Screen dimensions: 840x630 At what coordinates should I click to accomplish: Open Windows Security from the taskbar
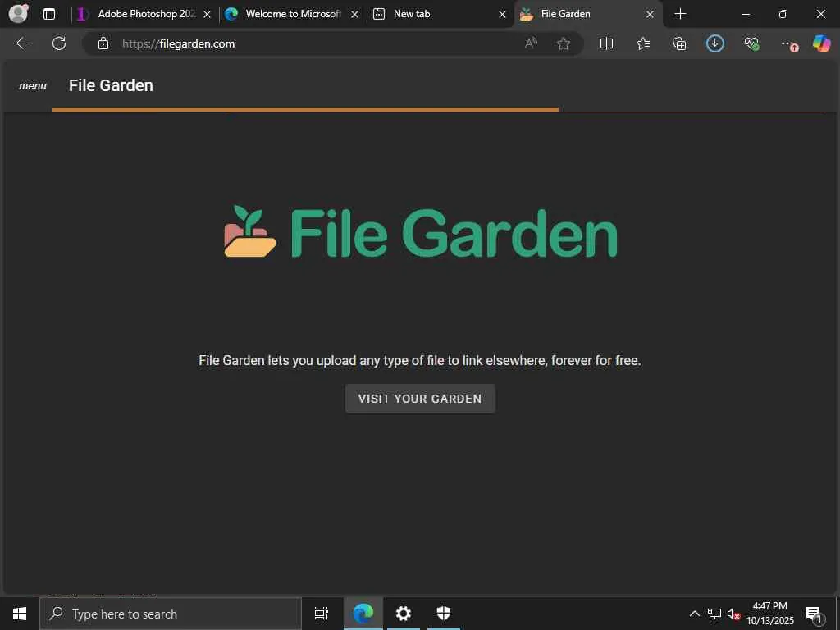(444, 614)
